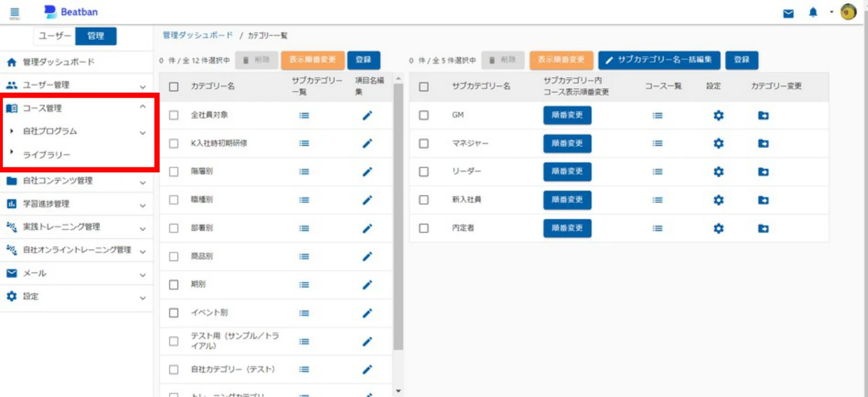Check the イベント別 category checkbox
The image size is (868, 397).
174,313
